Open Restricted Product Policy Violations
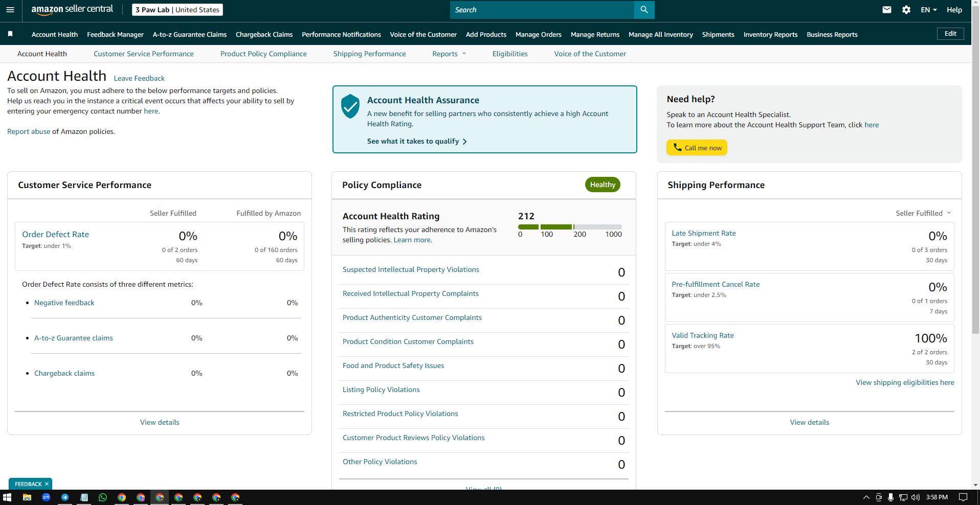The width and height of the screenshot is (980, 505). coord(400,414)
